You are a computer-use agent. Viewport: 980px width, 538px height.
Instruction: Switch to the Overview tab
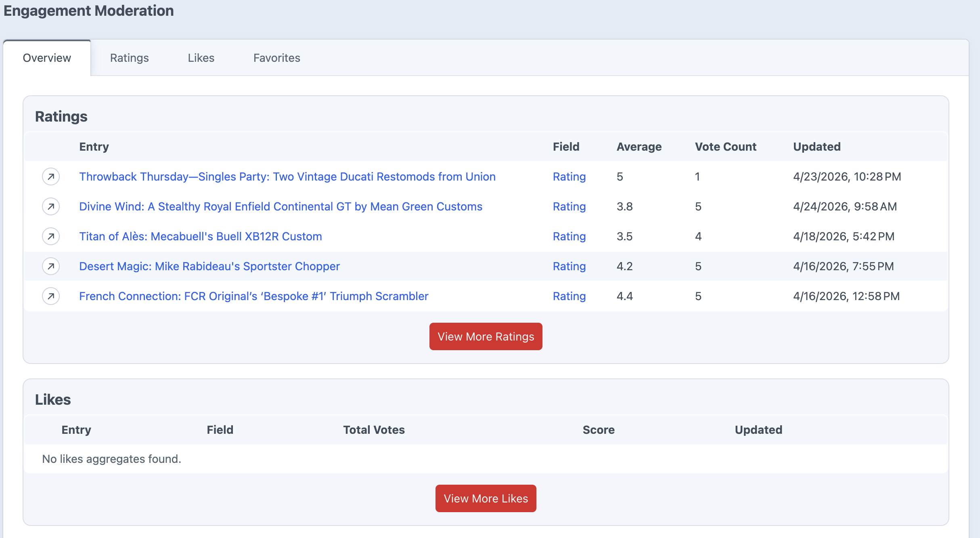[x=47, y=58]
